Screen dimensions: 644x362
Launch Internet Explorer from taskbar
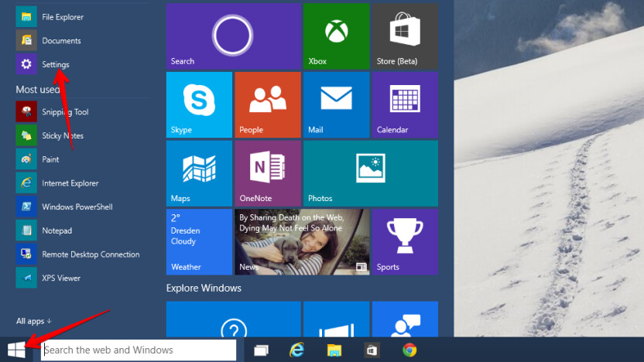[x=296, y=350]
